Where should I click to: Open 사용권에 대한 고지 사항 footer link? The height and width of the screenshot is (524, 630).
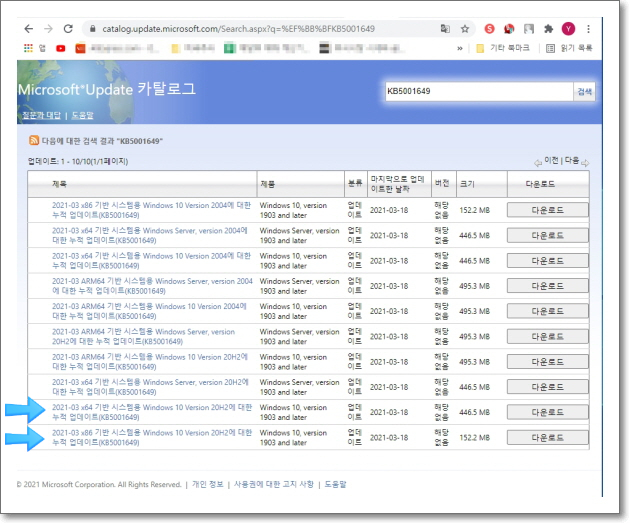tap(274, 484)
